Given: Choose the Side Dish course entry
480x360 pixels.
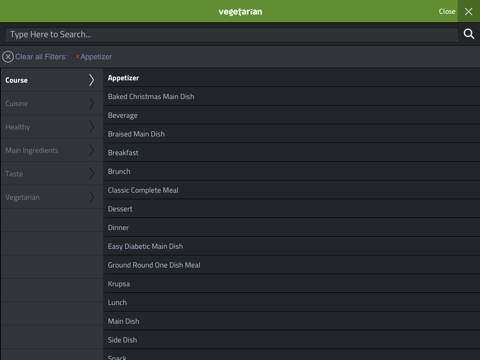Looking at the screenshot, I should [x=292, y=340].
